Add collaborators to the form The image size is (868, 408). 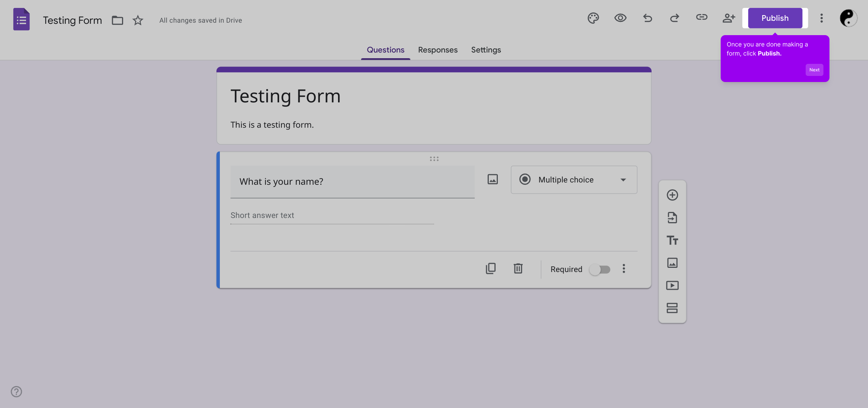729,18
